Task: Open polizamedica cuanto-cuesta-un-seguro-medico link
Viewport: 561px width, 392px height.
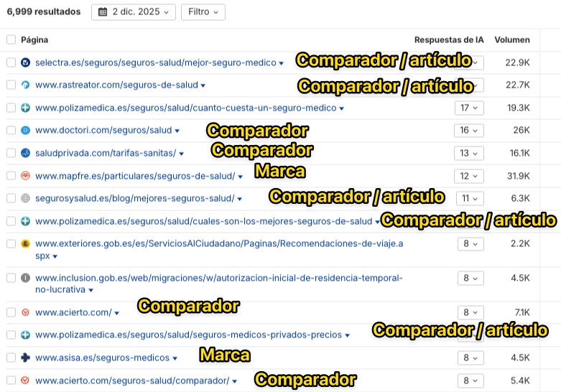Action: tap(186, 108)
